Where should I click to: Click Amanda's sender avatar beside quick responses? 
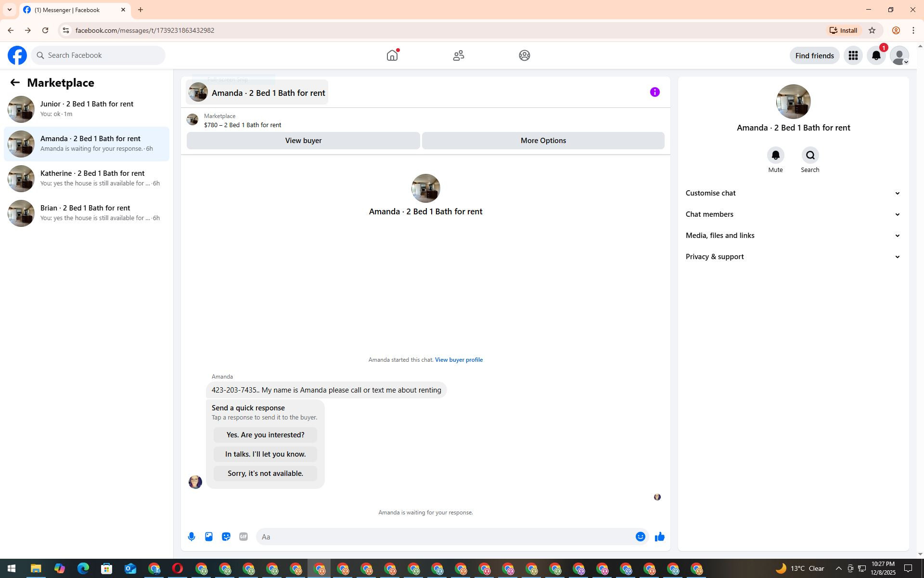pyautogui.click(x=195, y=482)
